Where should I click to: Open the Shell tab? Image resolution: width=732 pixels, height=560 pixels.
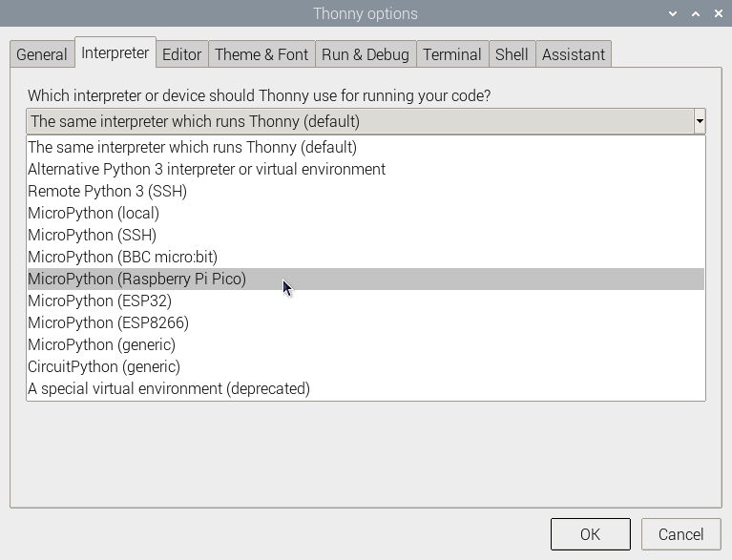click(x=512, y=54)
